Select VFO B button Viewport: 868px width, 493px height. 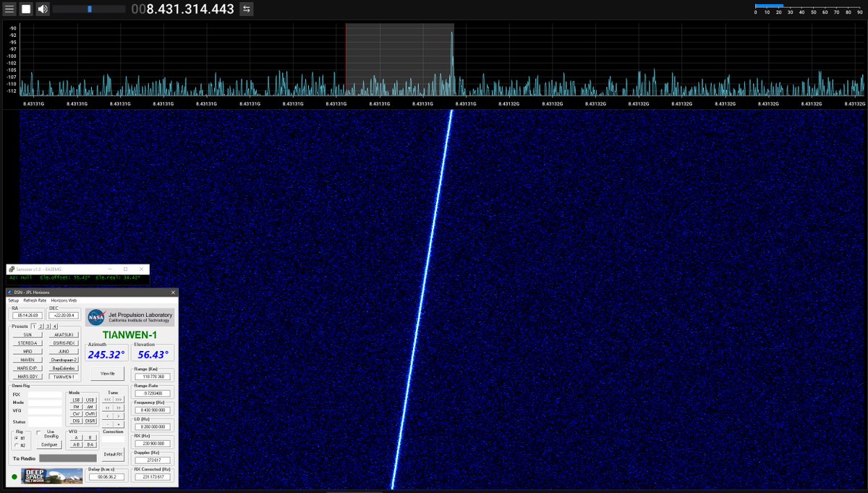[90, 437]
